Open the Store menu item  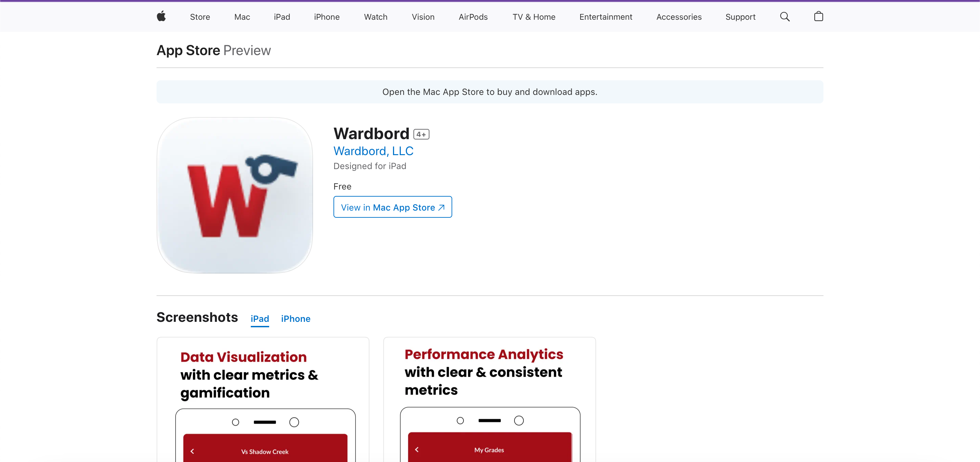click(200, 17)
